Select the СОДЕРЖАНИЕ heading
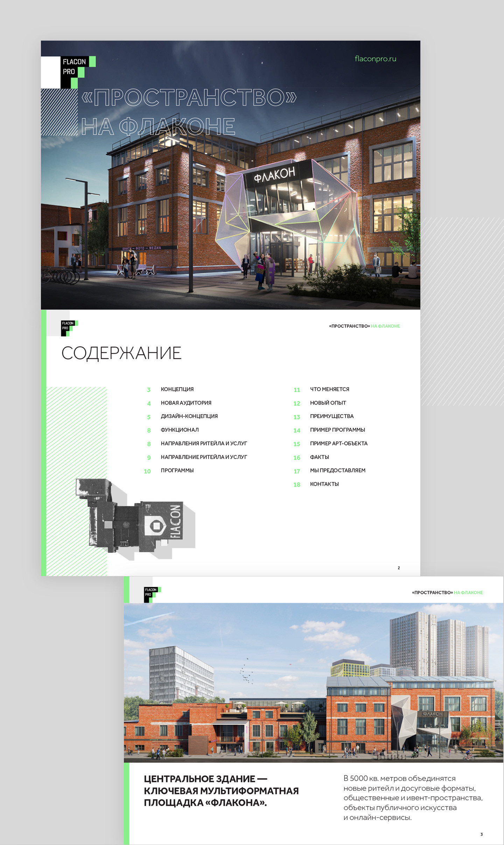Screen dimensions: 504x845 [121, 353]
